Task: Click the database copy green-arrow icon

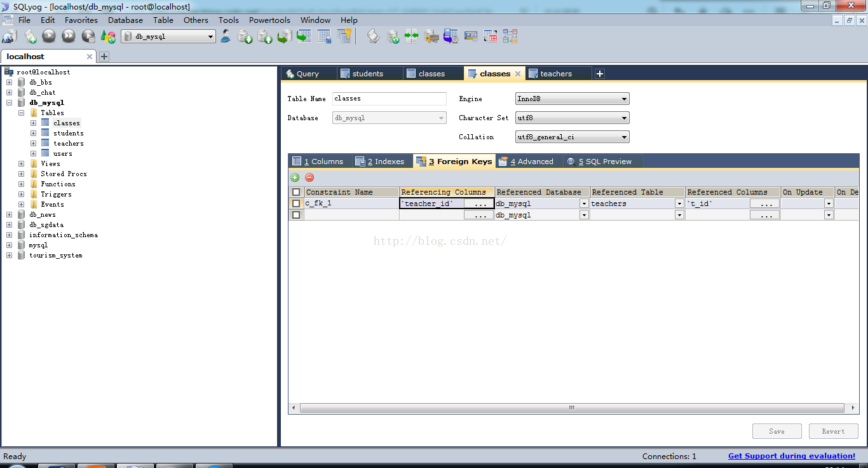Action: pos(285,36)
